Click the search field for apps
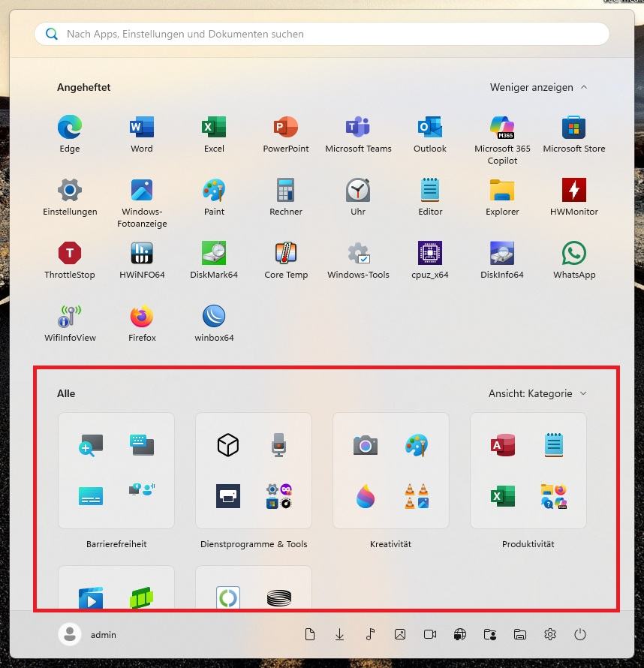 pyautogui.click(x=321, y=34)
